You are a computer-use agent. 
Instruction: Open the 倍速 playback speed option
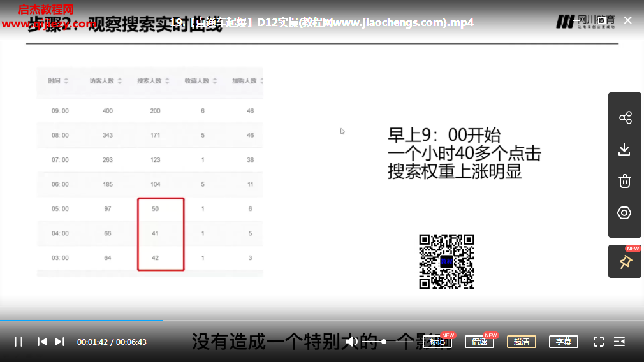tap(479, 342)
